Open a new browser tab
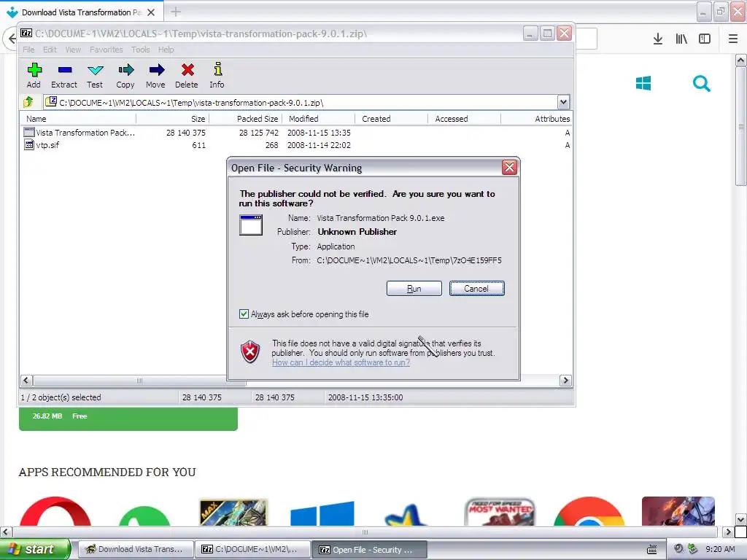Screen dimensions: 747x560 point(176,12)
